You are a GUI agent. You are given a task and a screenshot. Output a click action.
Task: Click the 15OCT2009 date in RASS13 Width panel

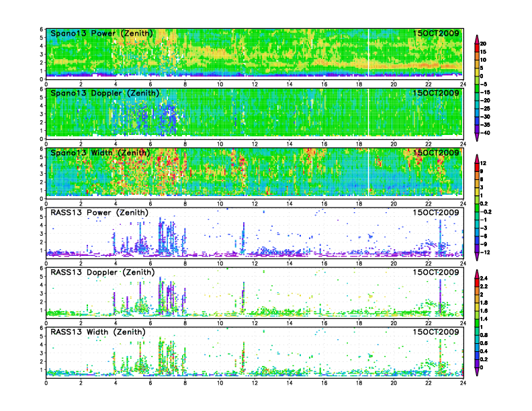(436, 332)
